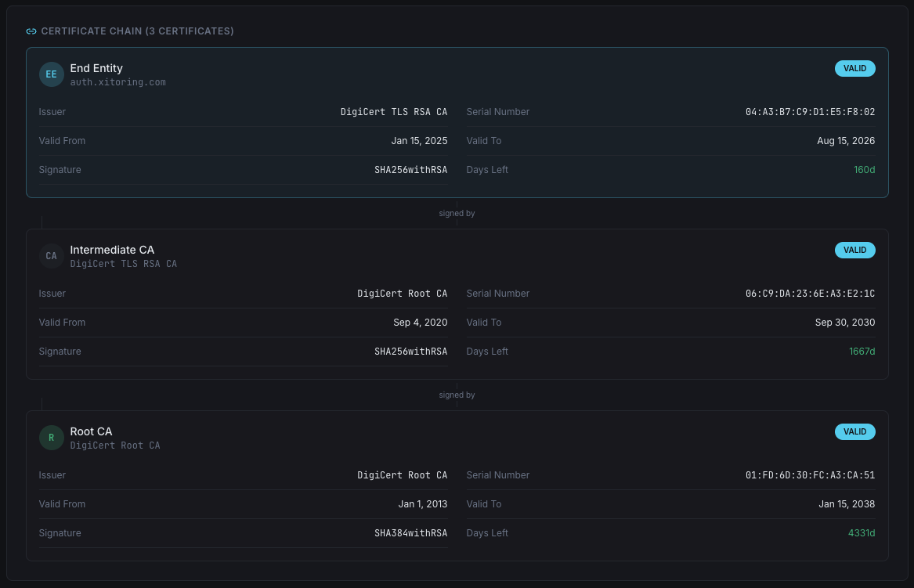
Task: Click the VALID badge on Root CA card
Action: point(854,431)
